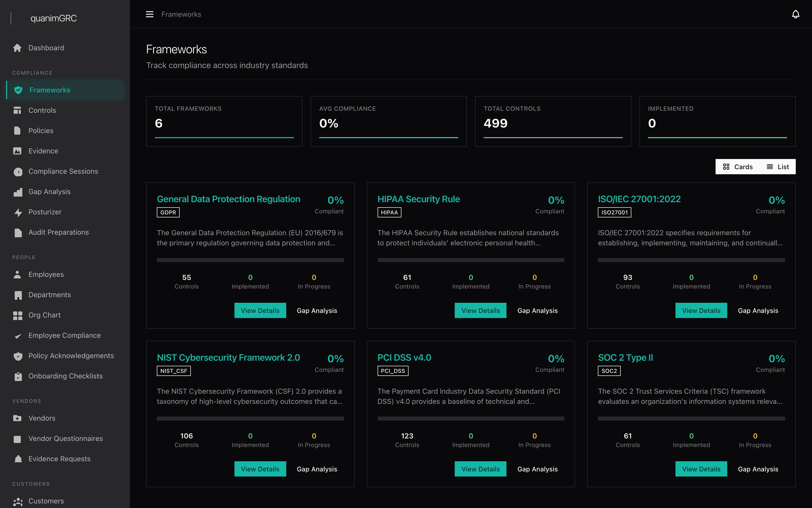Viewport: 812px width, 508px height.
Task: Click HIPAA Security Rule title
Action: [x=418, y=199]
